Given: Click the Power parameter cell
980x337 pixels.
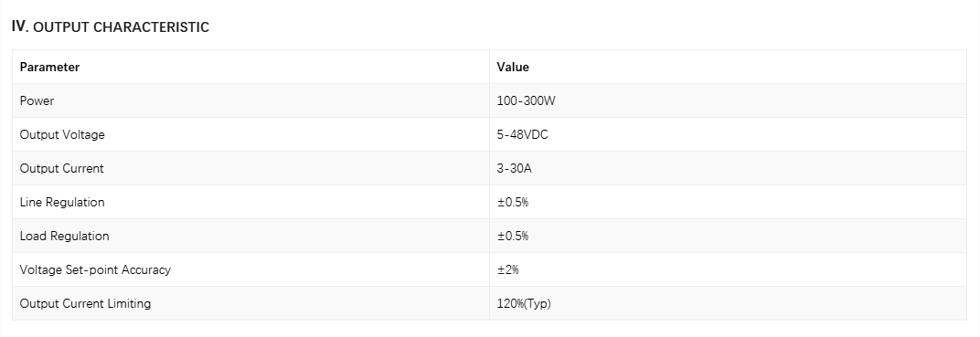Looking at the screenshot, I should pos(250,100).
